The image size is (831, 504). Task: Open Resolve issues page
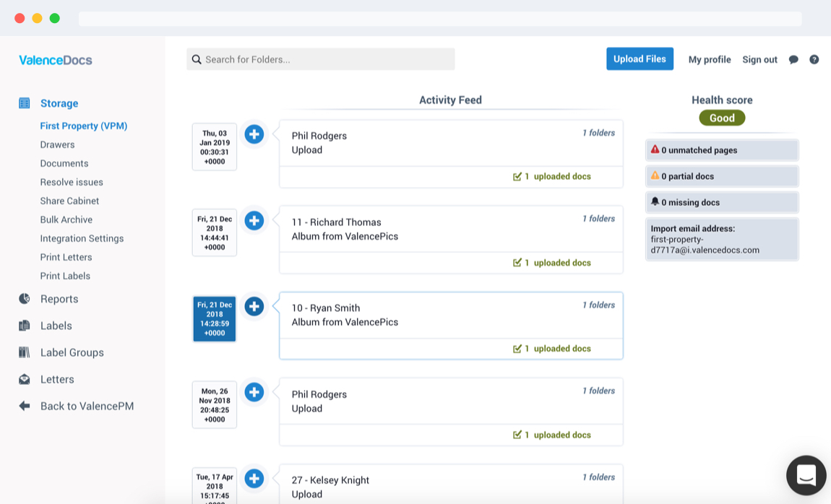(72, 182)
